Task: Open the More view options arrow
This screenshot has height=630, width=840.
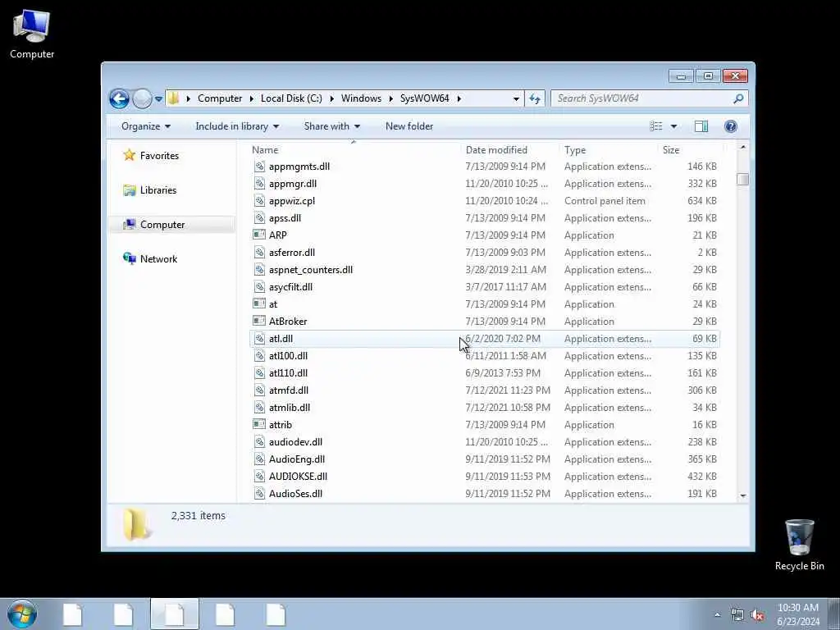Action: [x=673, y=126]
